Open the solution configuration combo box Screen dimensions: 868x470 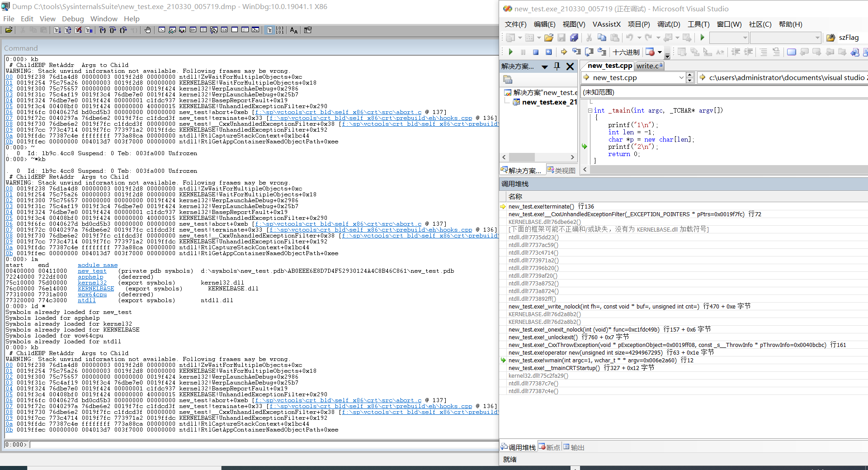729,38
